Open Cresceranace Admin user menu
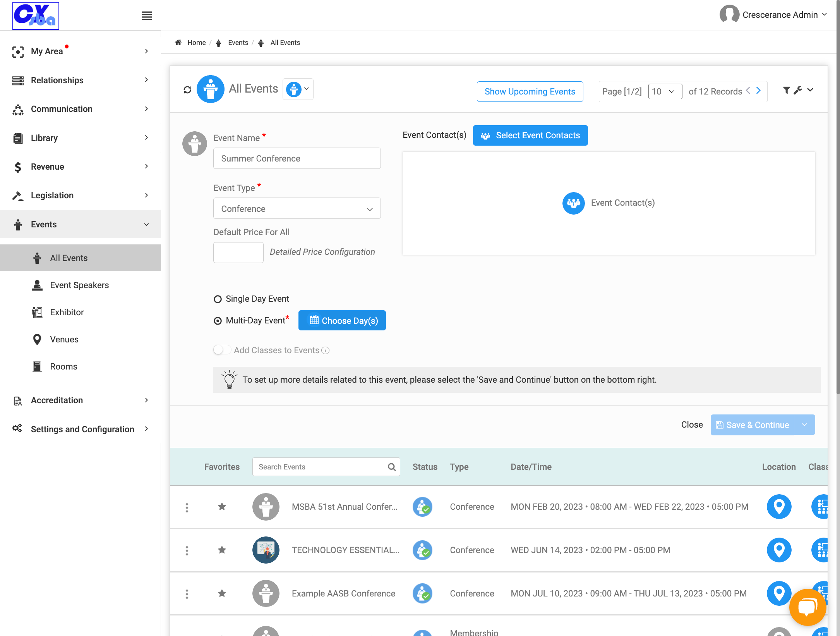The image size is (840, 636). 773,15
